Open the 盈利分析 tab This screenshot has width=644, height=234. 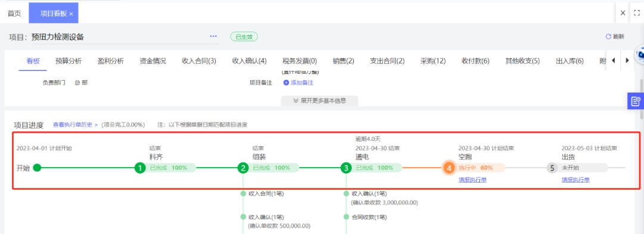click(x=110, y=61)
